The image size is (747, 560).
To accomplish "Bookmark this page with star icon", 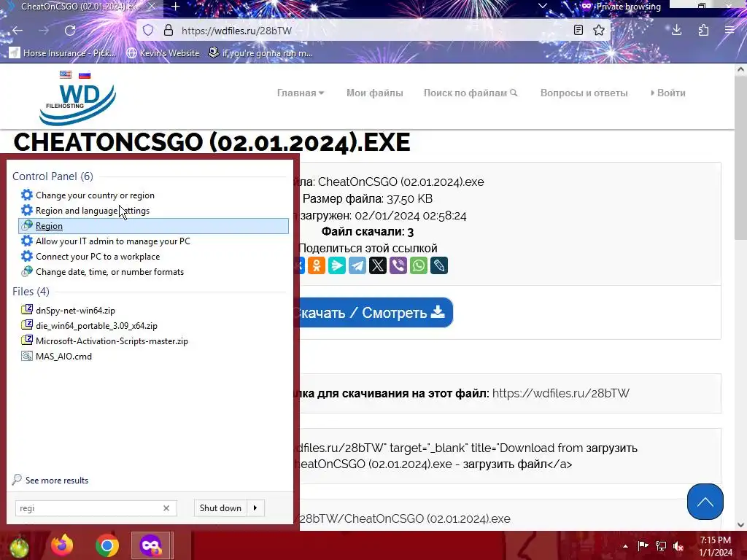I will (599, 31).
